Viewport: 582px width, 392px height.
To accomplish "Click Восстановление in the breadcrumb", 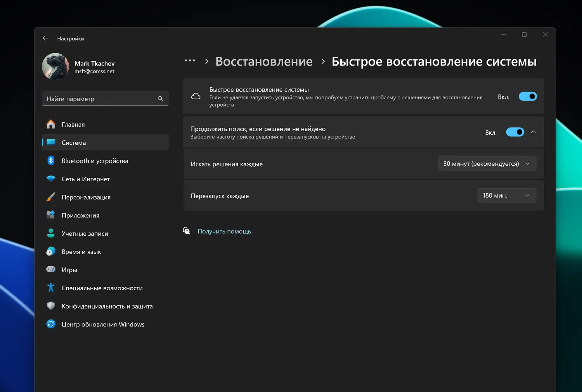I will (x=264, y=61).
